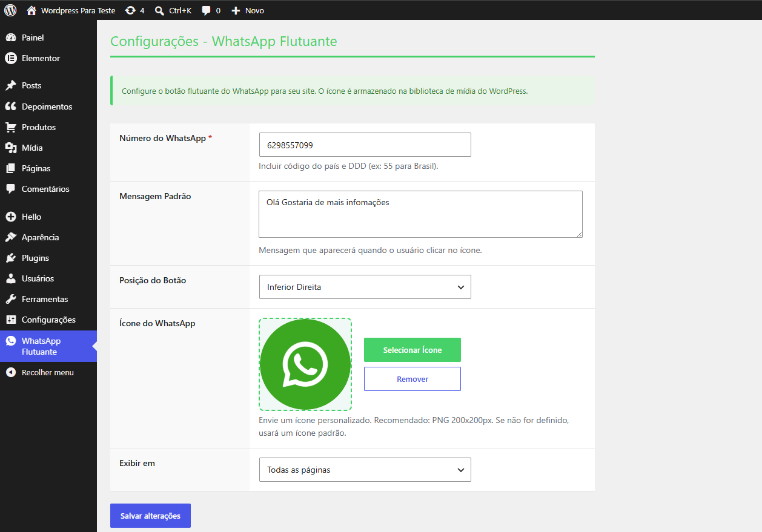Click the Aparência paintbrush icon
The width and height of the screenshot is (762, 532).
[x=10, y=237]
